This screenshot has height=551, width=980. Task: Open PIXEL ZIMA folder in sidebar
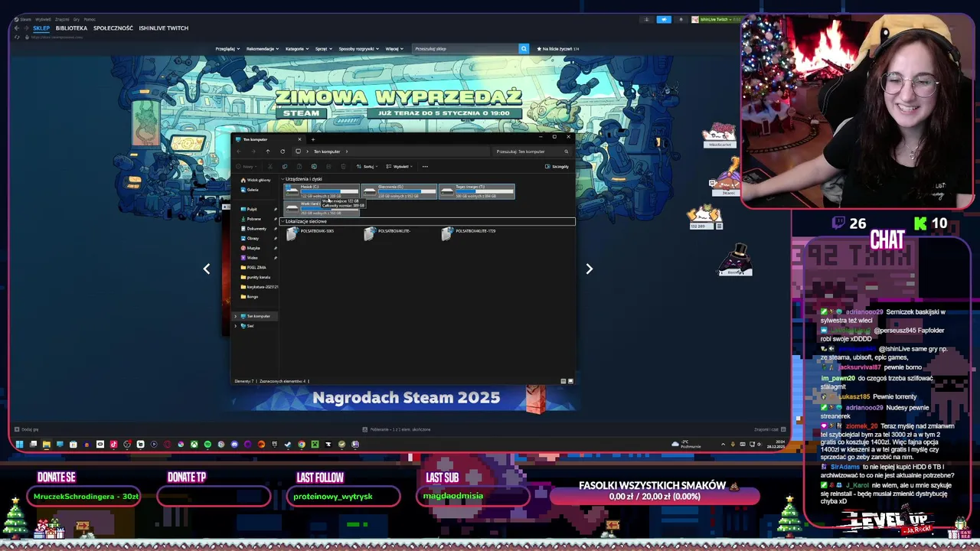tap(253, 267)
